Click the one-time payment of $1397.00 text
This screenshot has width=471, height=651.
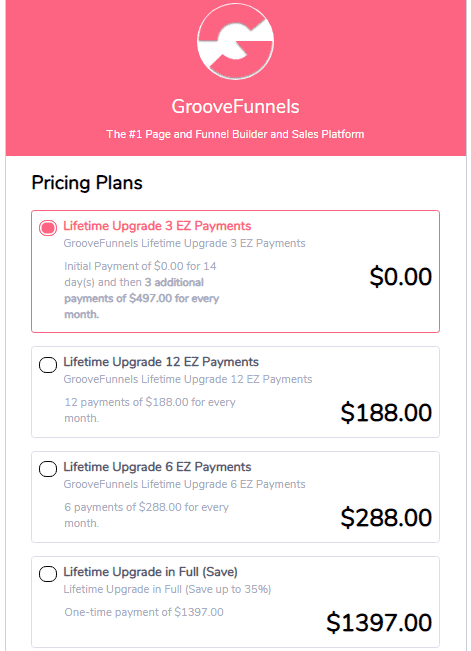tap(144, 612)
